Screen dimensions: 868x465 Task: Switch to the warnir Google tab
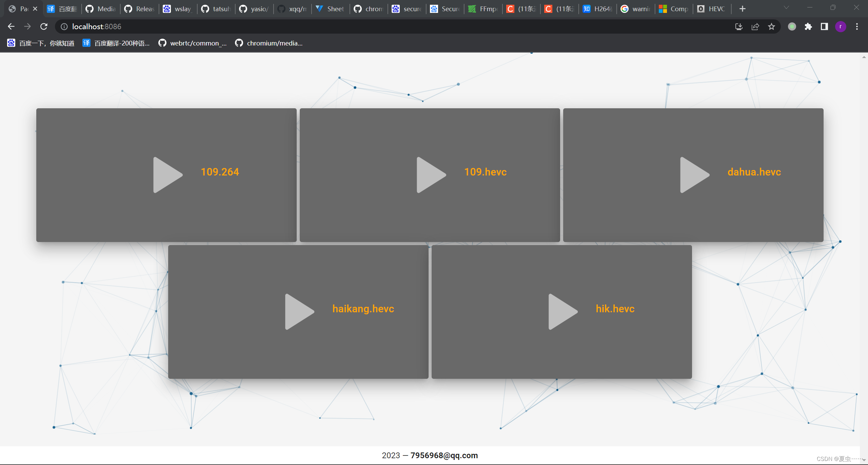point(636,9)
